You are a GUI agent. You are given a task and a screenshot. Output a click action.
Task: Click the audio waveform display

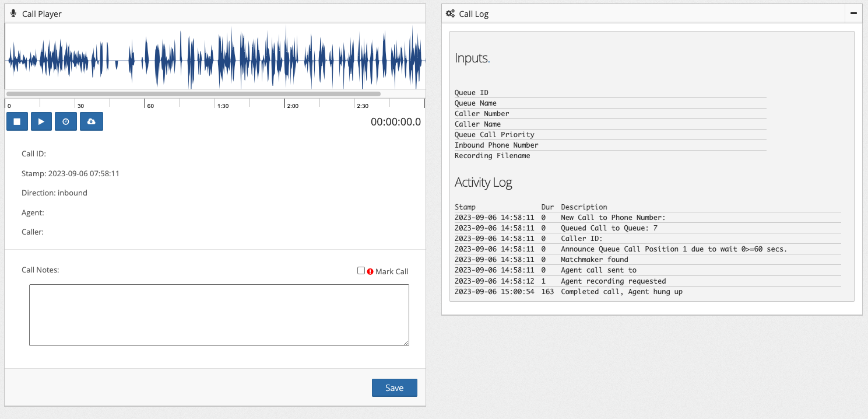[215, 57]
